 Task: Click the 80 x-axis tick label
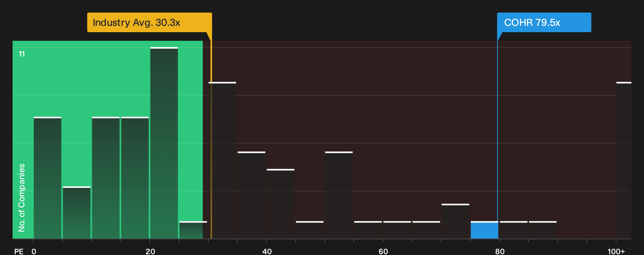[500, 251]
